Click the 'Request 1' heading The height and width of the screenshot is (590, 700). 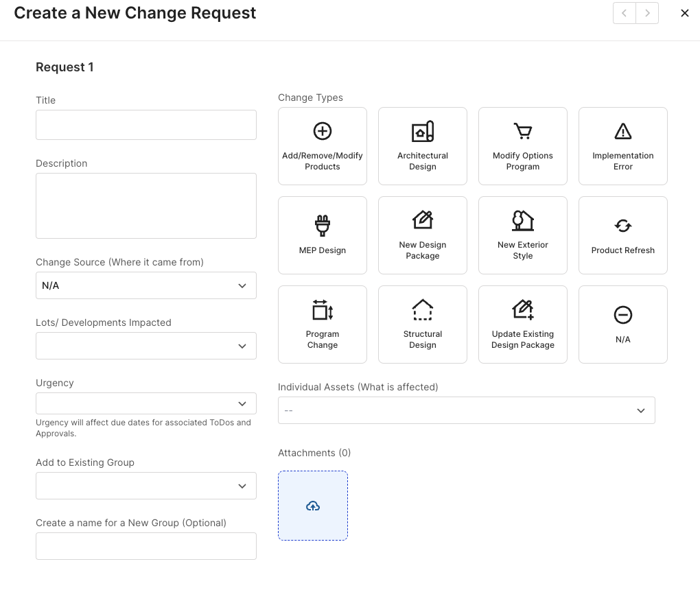(65, 67)
